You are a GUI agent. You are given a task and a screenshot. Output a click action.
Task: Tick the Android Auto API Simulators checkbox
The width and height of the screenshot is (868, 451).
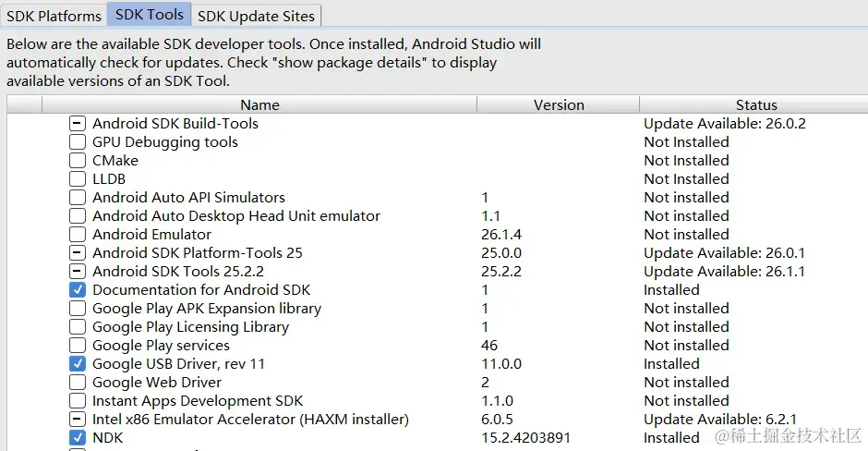pos(78,197)
